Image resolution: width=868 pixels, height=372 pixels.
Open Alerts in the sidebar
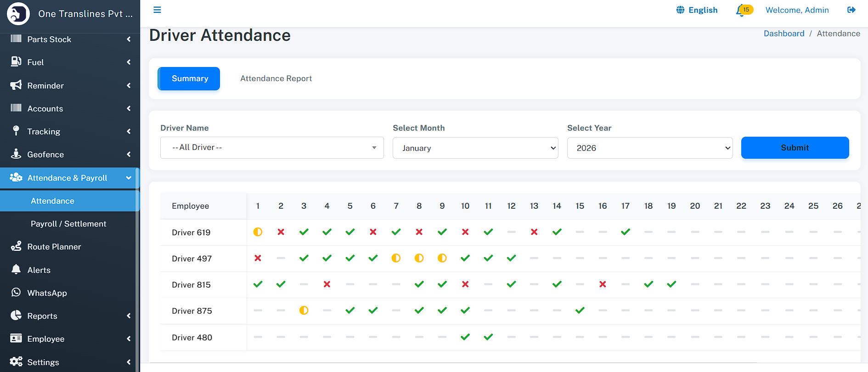[x=39, y=270]
